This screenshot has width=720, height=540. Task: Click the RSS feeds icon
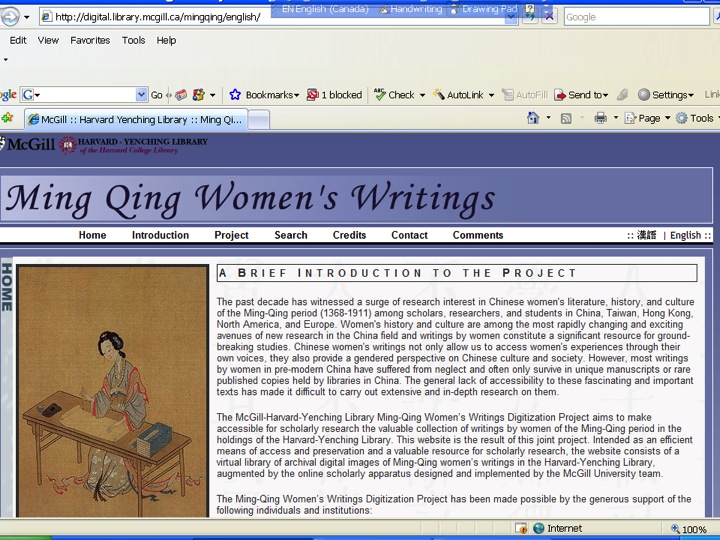click(x=566, y=119)
